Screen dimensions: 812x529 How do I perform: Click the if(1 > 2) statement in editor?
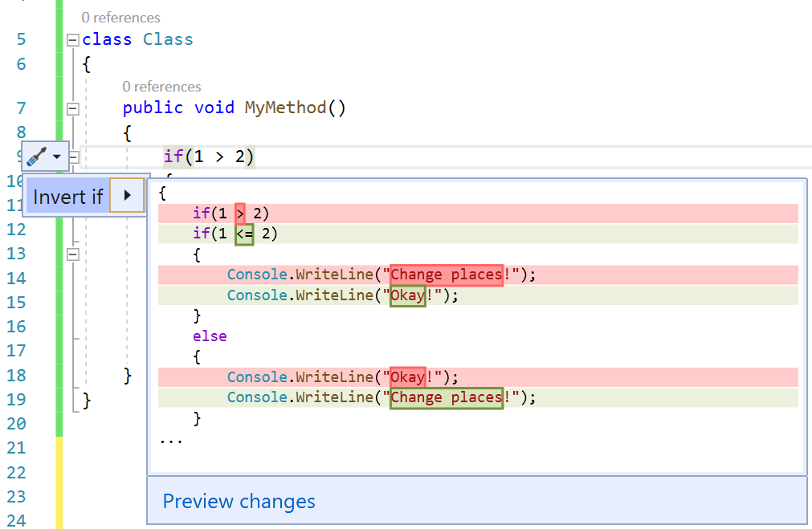(x=209, y=157)
